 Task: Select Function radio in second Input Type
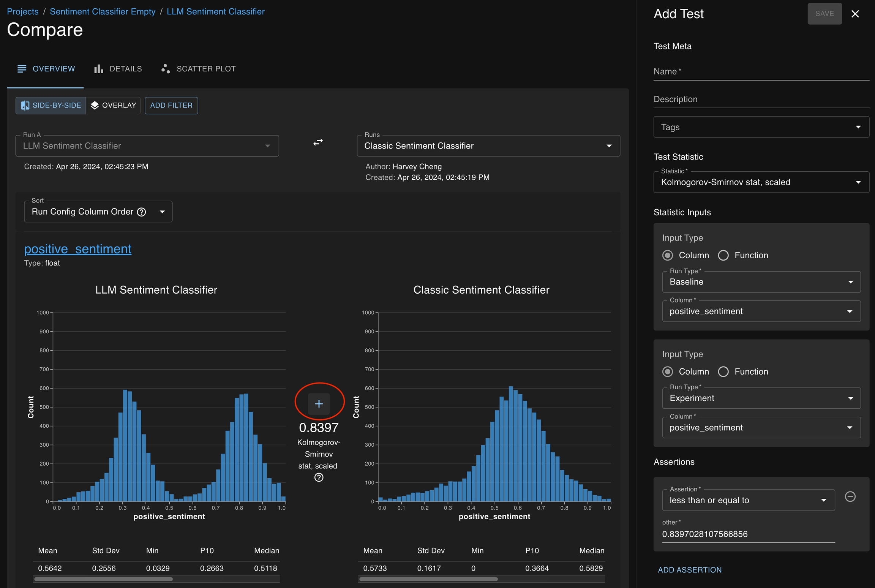pos(723,371)
